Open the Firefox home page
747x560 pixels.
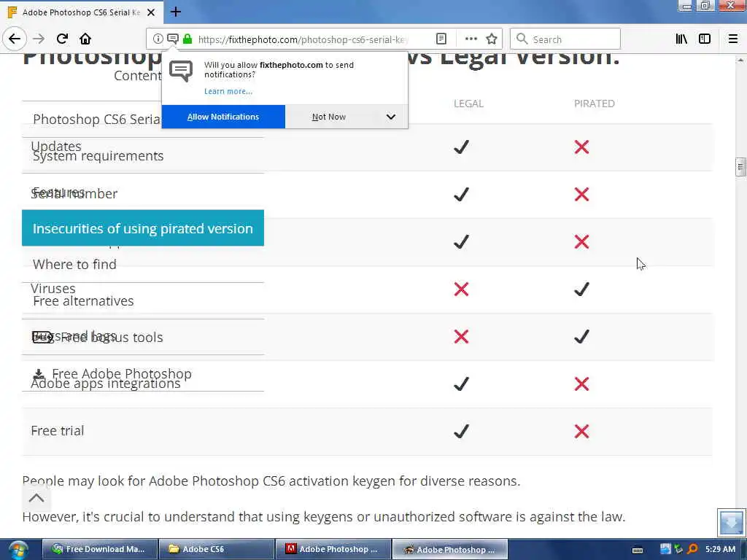click(85, 39)
